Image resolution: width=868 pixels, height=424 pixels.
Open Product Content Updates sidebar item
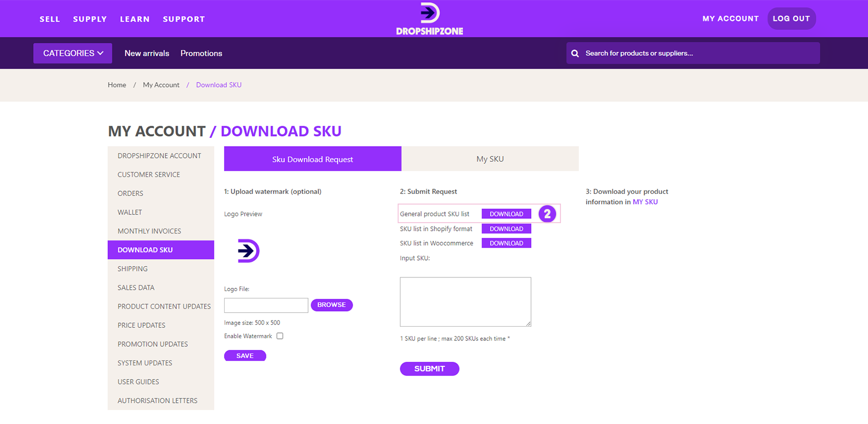[x=161, y=306]
